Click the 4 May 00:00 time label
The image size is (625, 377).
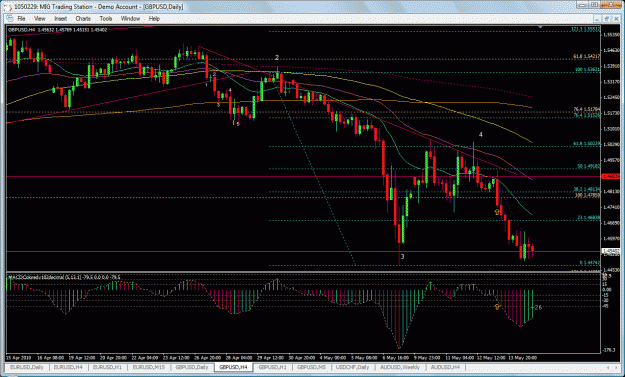tap(333, 358)
